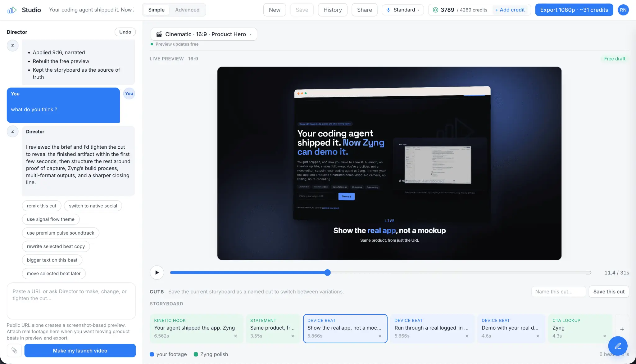
Task: Click the You avatar badge
Action: coord(129,93)
